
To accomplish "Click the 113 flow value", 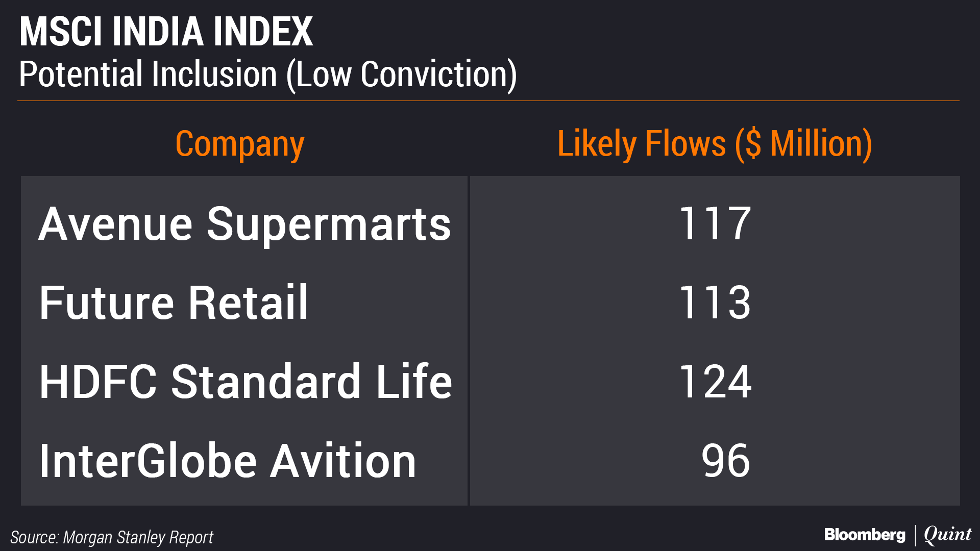I will [714, 303].
